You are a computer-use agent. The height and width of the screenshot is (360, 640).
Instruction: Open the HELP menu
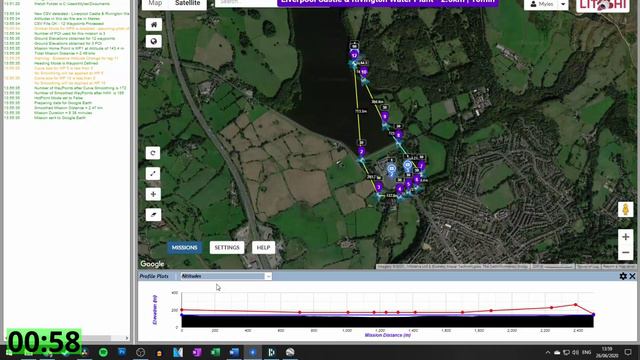click(x=263, y=248)
